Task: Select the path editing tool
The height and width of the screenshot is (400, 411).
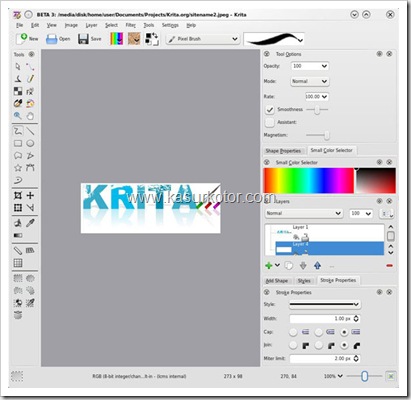Action: [30, 67]
